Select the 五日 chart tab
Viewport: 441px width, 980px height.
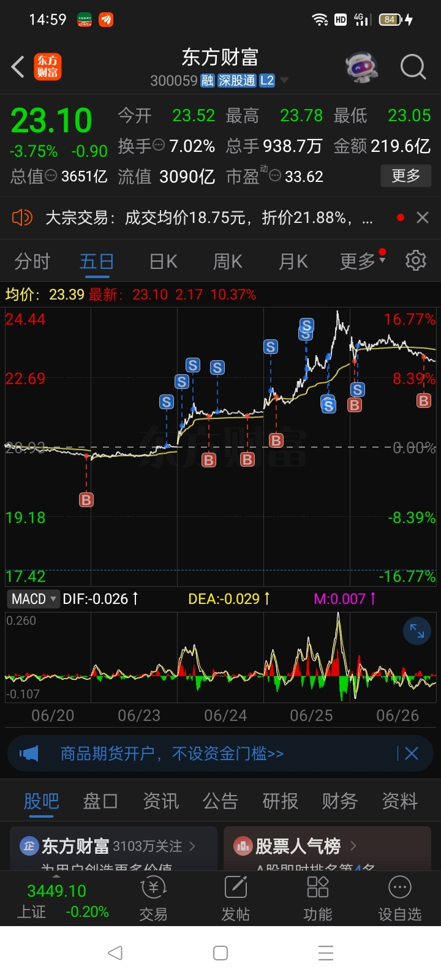click(97, 262)
